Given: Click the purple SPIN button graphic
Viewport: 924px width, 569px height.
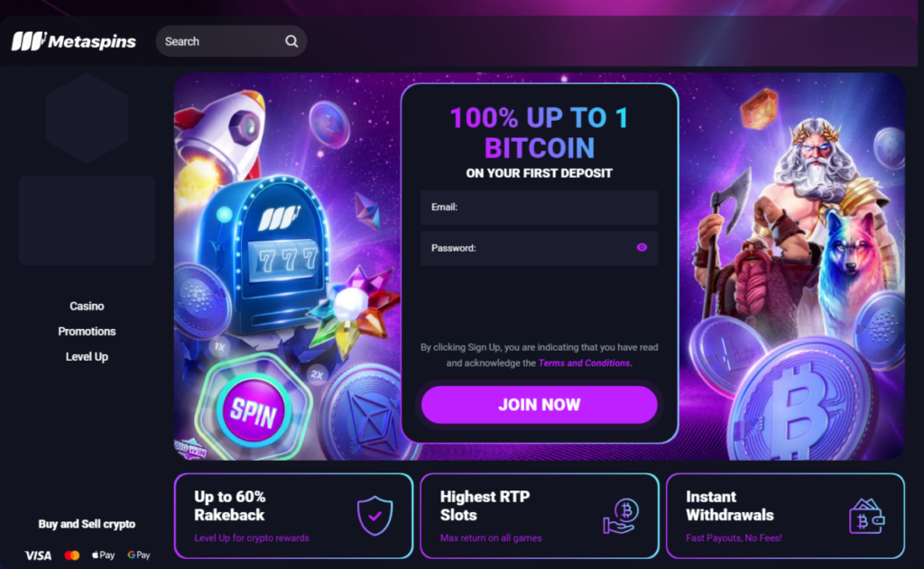Looking at the screenshot, I should 253,410.
